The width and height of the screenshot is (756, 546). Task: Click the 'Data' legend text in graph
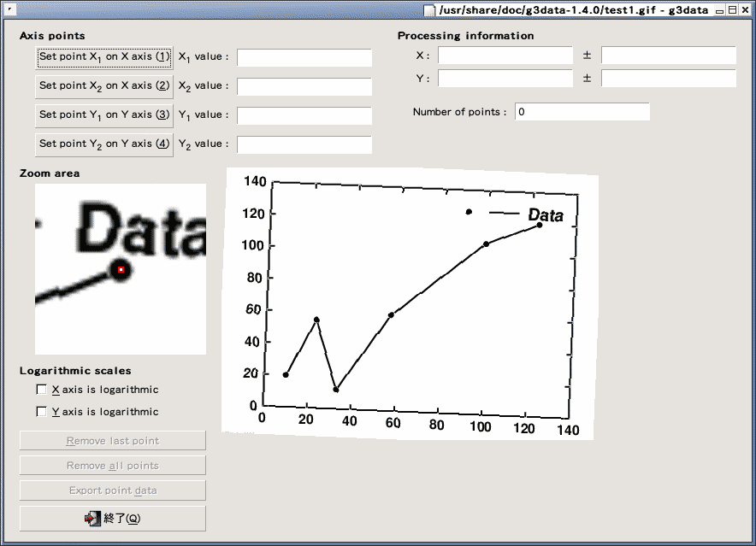[546, 215]
